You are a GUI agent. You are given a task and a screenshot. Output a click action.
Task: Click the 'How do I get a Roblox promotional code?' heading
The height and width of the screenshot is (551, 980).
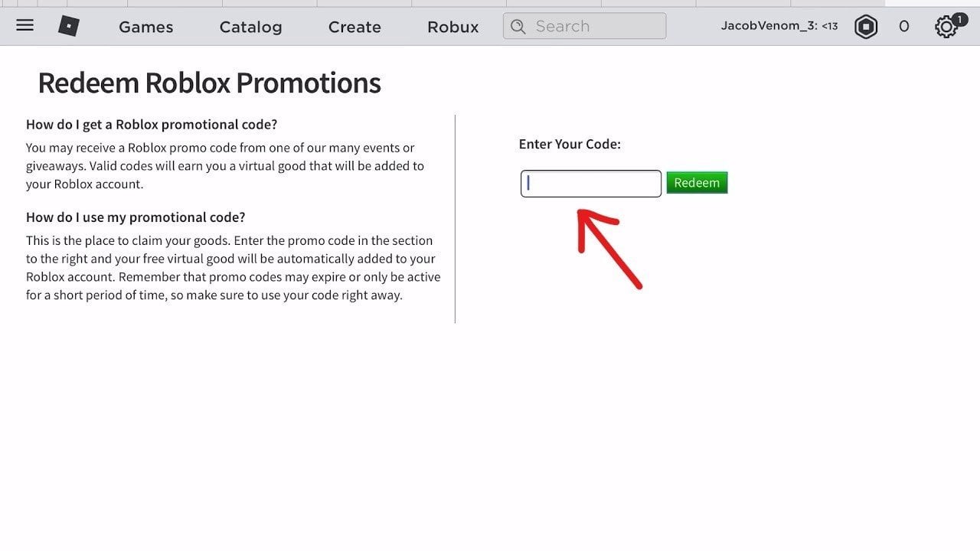152,124
